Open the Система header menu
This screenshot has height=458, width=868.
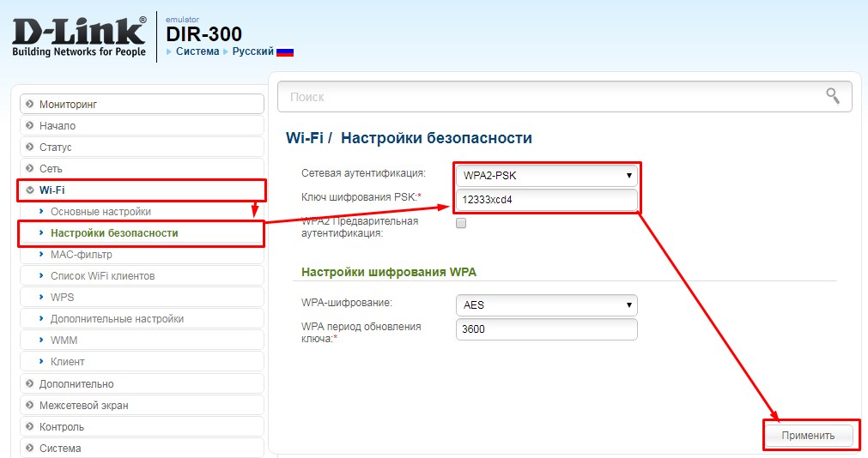click(197, 51)
